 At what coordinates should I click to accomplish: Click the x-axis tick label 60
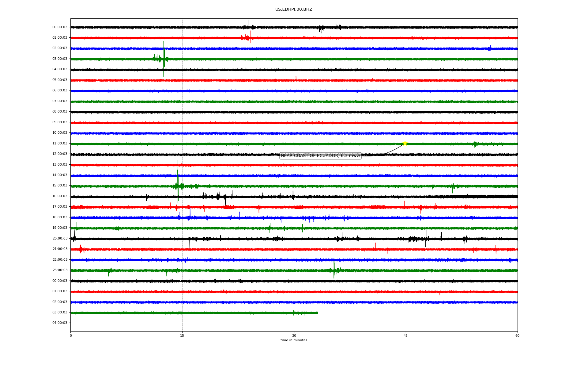pos(517,336)
